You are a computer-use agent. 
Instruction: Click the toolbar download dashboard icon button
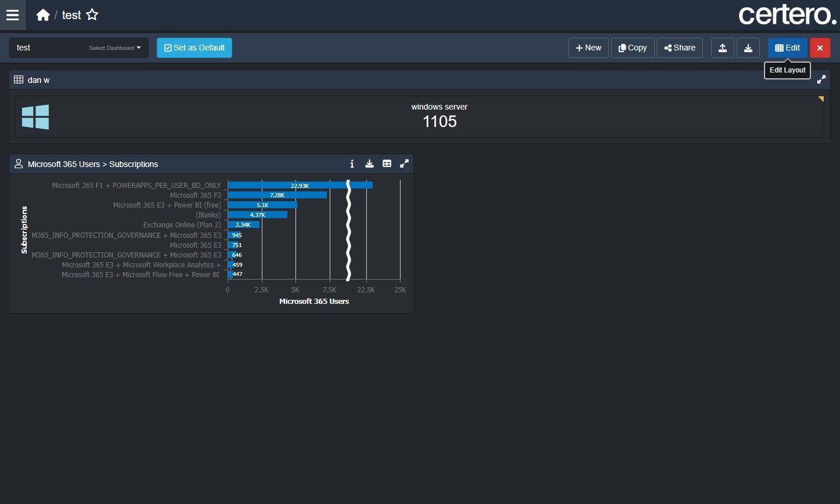click(748, 48)
